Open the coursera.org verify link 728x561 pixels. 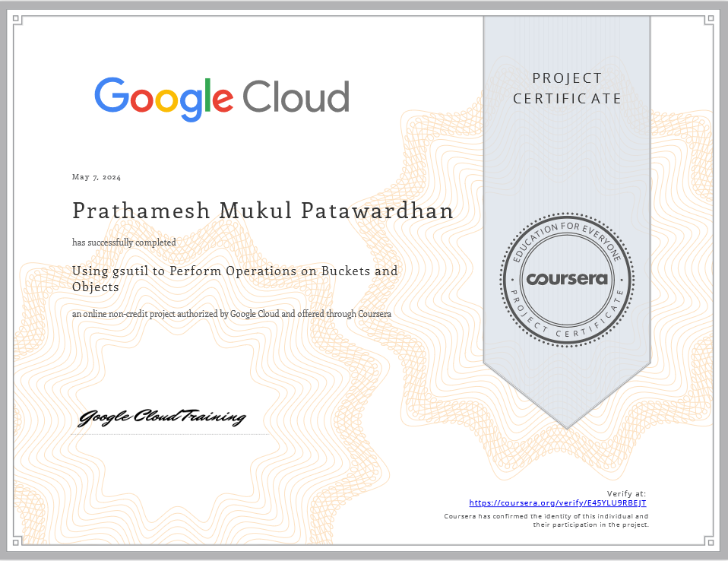click(557, 503)
